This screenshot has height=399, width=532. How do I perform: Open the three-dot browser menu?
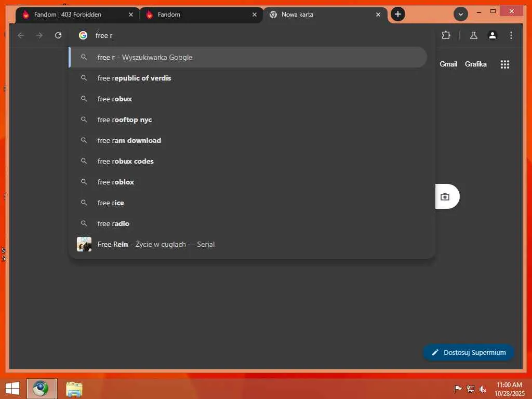click(511, 35)
